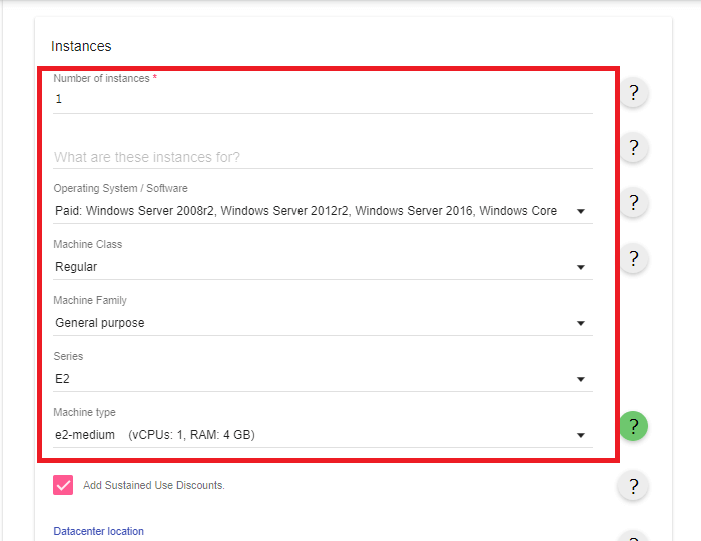Open help for Operating System / Software
This screenshot has height=541, width=701.
tap(633, 203)
